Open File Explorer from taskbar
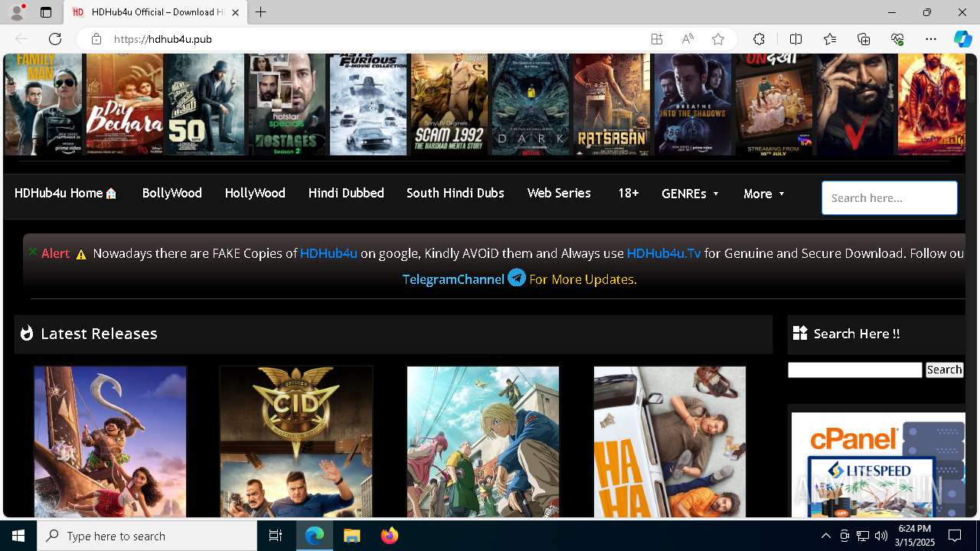 click(x=351, y=536)
